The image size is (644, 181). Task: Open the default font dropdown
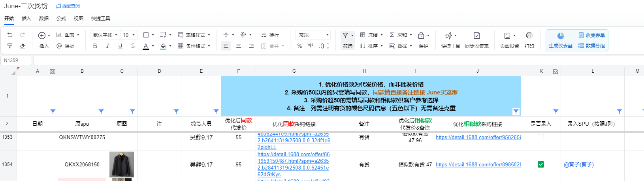click(x=105, y=35)
